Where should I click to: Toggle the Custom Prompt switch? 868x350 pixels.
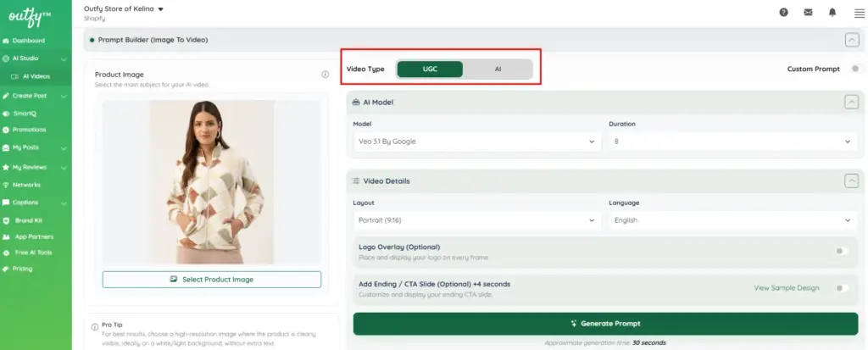(x=856, y=69)
